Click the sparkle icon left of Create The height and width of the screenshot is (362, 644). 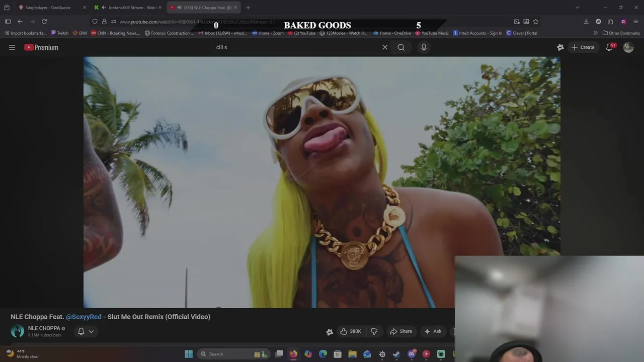pyautogui.click(x=560, y=47)
